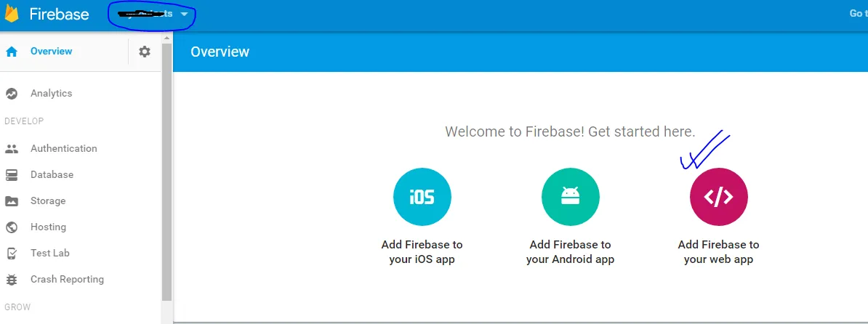
Task: Click the Storage image icon
Action: [12, 201]
